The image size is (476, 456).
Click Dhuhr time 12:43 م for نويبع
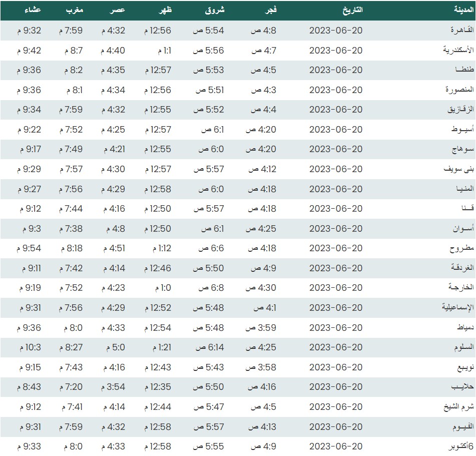click(158, 367)
